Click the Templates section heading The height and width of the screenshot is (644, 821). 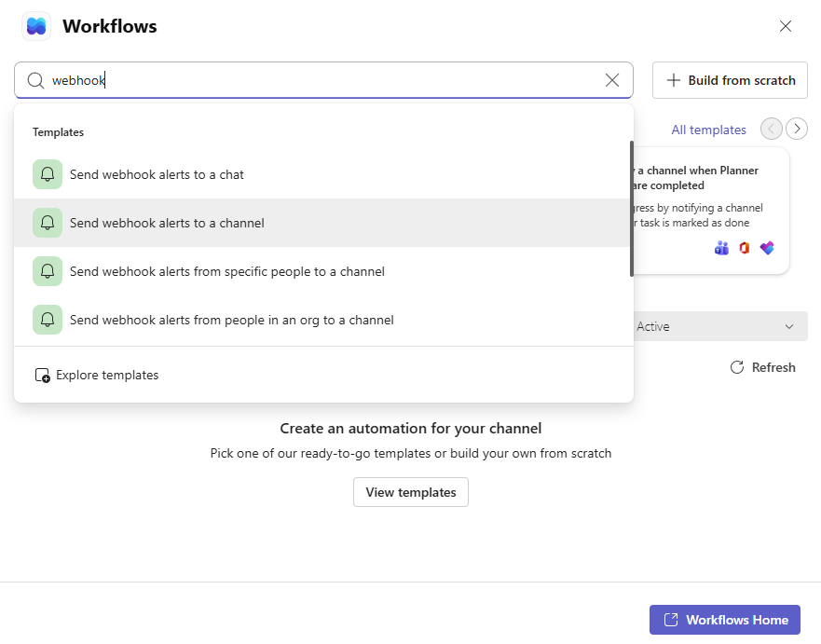[58, 132]
